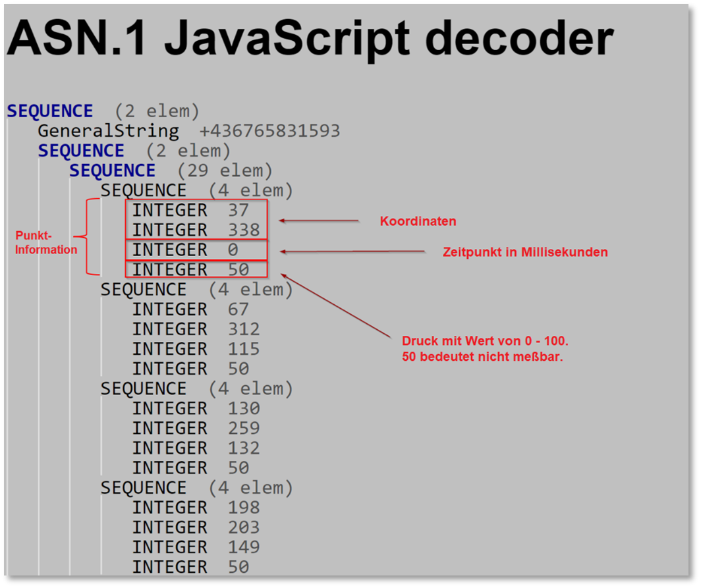Select the INTEGER 67 entry
Image resolution: width=701 pixels, height=588 pixels.
click(x=190, y=309)
